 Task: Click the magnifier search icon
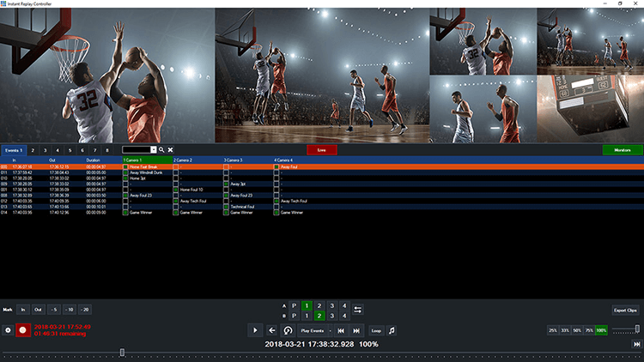click(161, 150)
